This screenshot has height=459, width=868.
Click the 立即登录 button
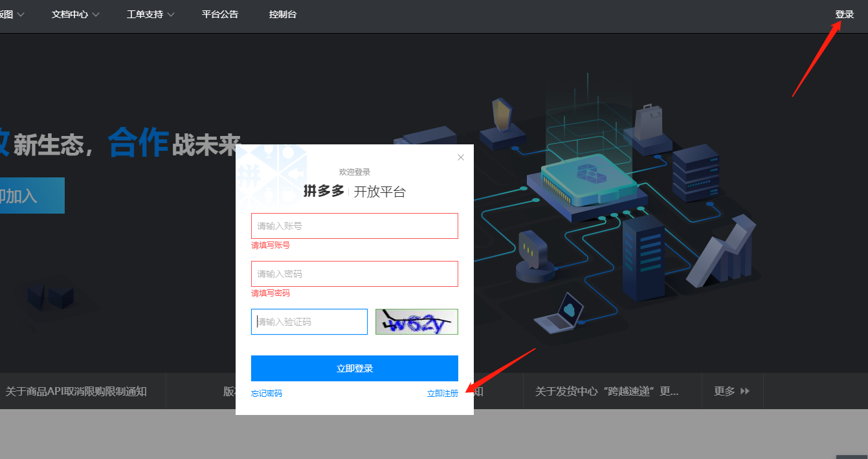coord(355,368)
